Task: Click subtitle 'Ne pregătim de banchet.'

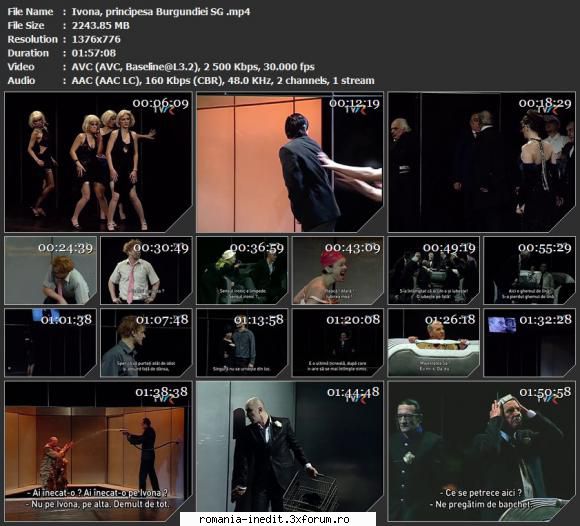Action: (481, 504)
